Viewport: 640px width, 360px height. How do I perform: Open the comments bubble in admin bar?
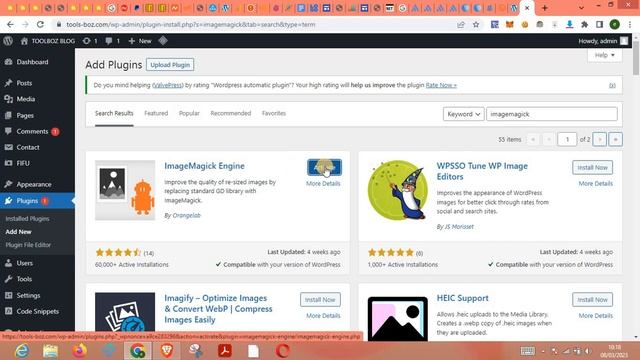[113, 41]
